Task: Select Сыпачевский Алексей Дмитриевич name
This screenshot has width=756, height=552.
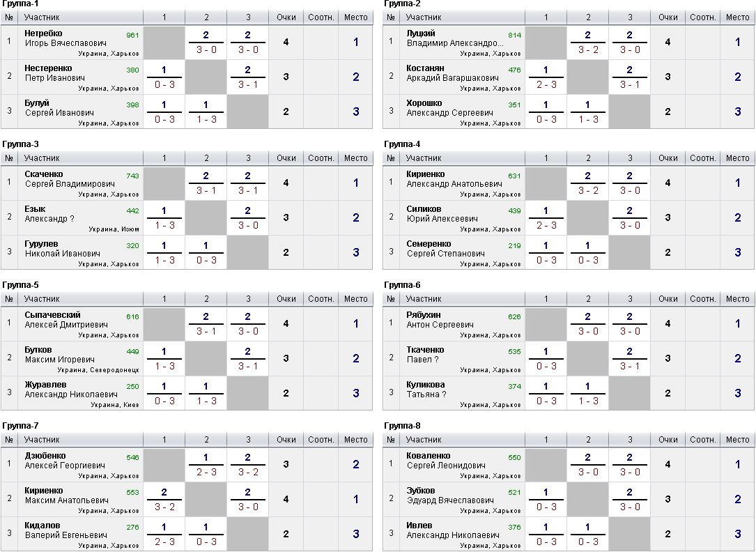Action: [x=66, y=320]
